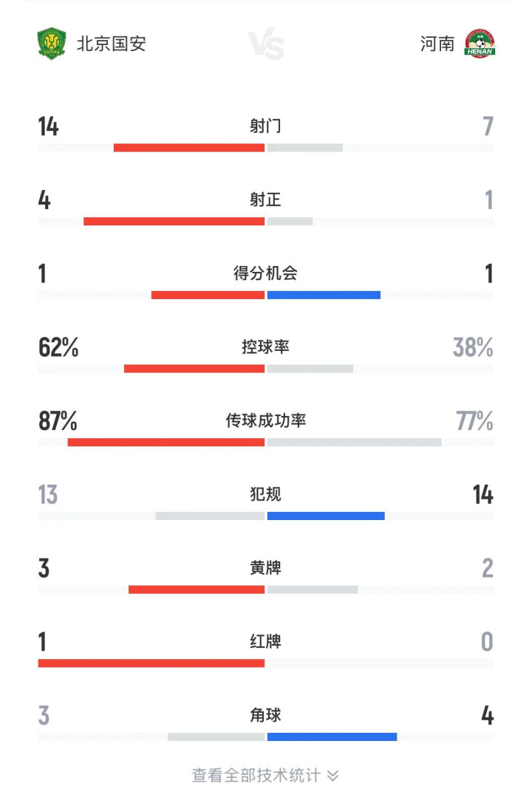Select 河南 team name

(437, 44)
